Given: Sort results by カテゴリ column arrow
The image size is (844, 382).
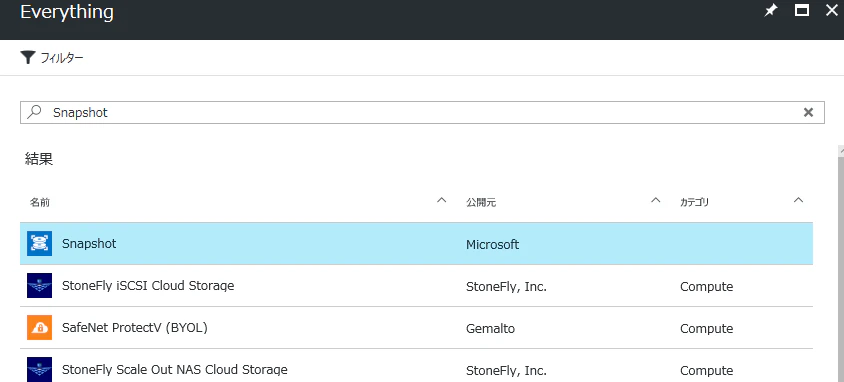Looking at the screenshot, I should tap(798, 200).
